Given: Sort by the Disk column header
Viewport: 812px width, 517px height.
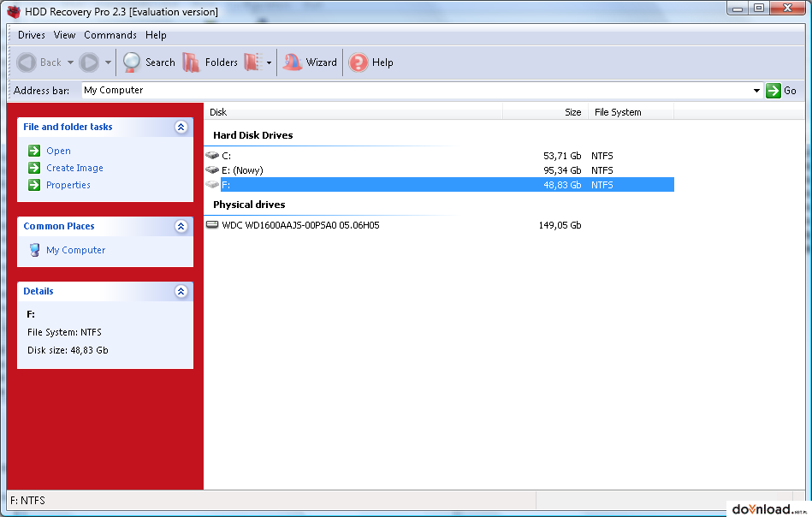Looking at the screenshot, I should (x=353, y=112).
